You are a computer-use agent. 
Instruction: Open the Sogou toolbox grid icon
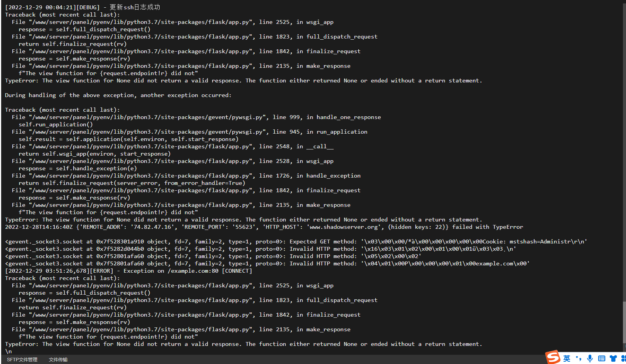tap(624, 359)
